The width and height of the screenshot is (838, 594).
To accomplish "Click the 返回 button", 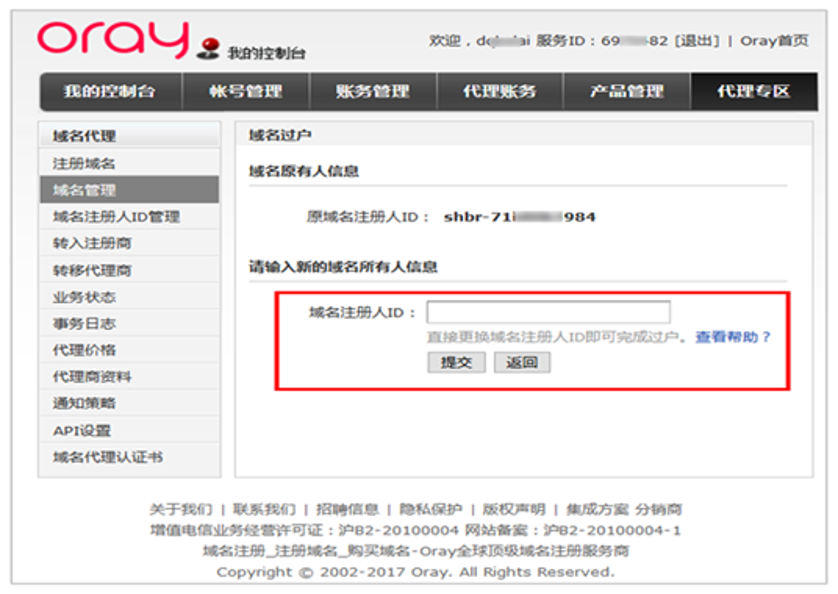I will 522,362.
